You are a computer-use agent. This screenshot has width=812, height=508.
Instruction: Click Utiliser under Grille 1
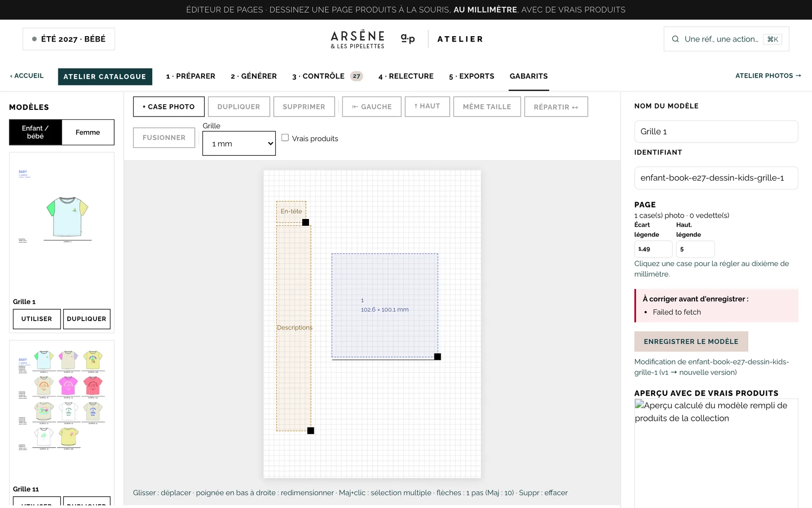[37, 319]
